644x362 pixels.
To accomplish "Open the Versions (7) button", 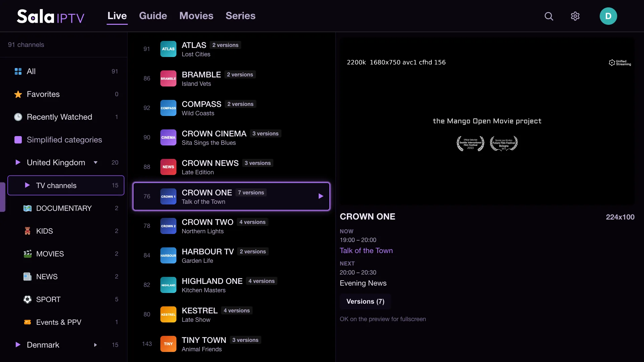I will click(x=365, y=301).
